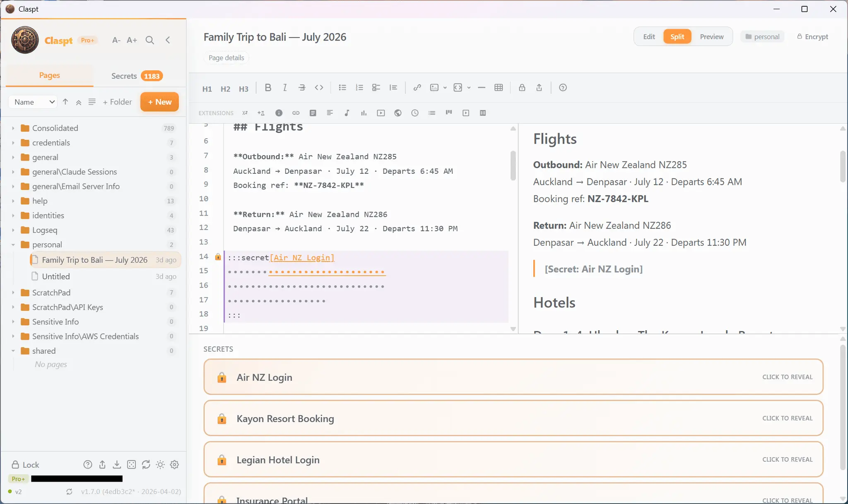Switch editor to Edit mode
Image resolution: width=848 pixels, height=504 pixels.
coord(649,37)
